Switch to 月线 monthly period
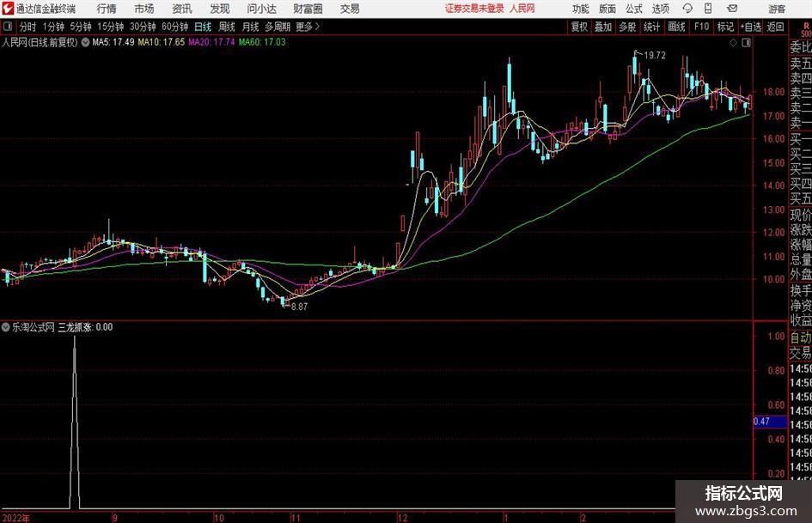This screenshot has width=812, height=523. pyautogui.click(x=250, y=27)
